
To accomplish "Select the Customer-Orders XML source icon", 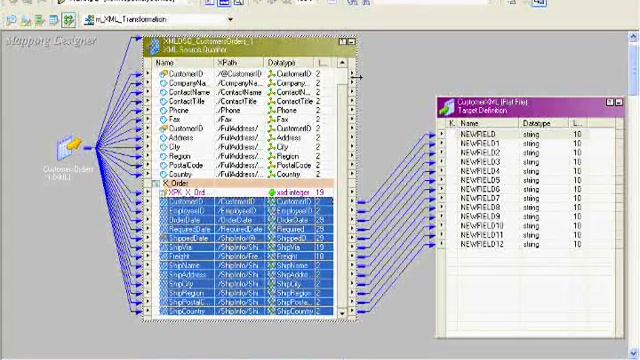I will pos(69,147).
